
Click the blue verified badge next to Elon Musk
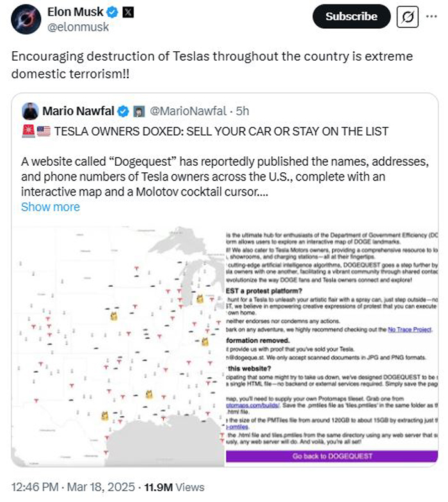[x=110, y=13]
